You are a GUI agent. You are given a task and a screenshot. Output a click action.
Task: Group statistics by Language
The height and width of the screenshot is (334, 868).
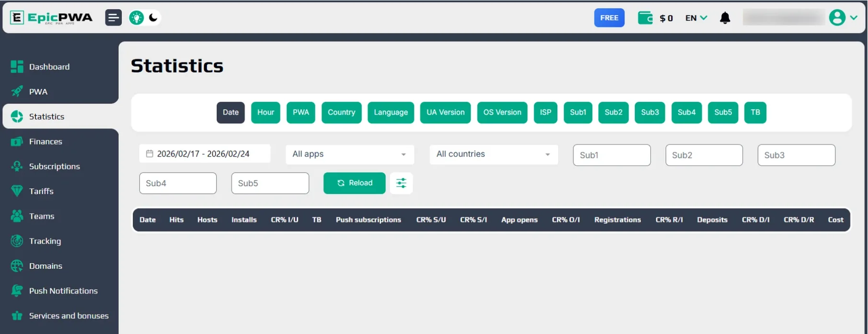[391, 112]
